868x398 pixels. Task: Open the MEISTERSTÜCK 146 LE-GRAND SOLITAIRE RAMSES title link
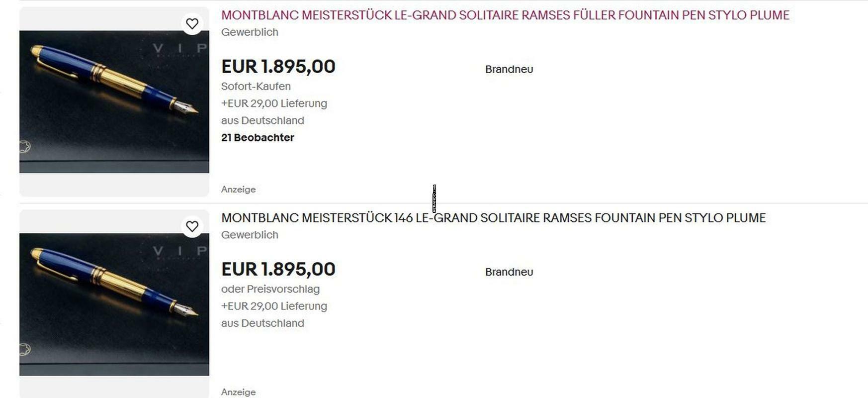coord(493,218)
